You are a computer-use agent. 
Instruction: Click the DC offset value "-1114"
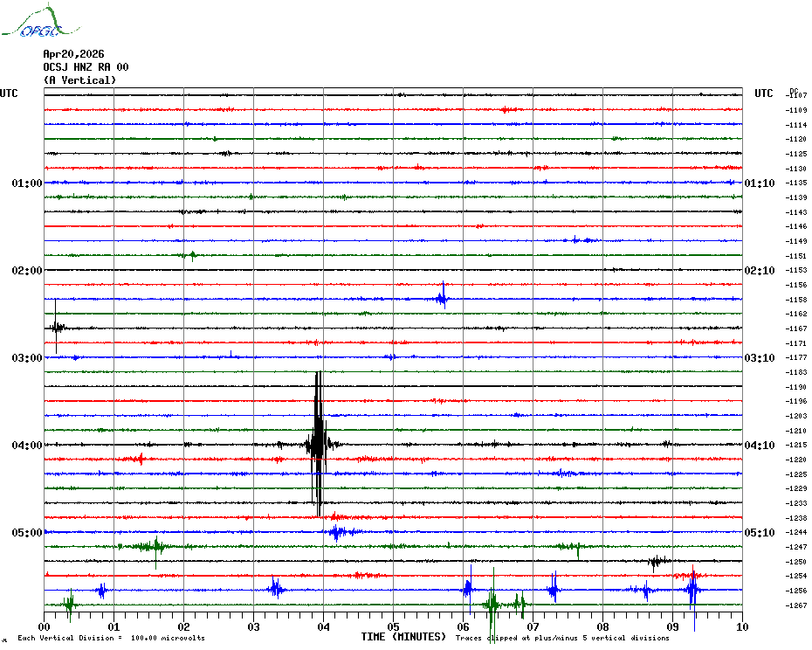tap(796, 125)
